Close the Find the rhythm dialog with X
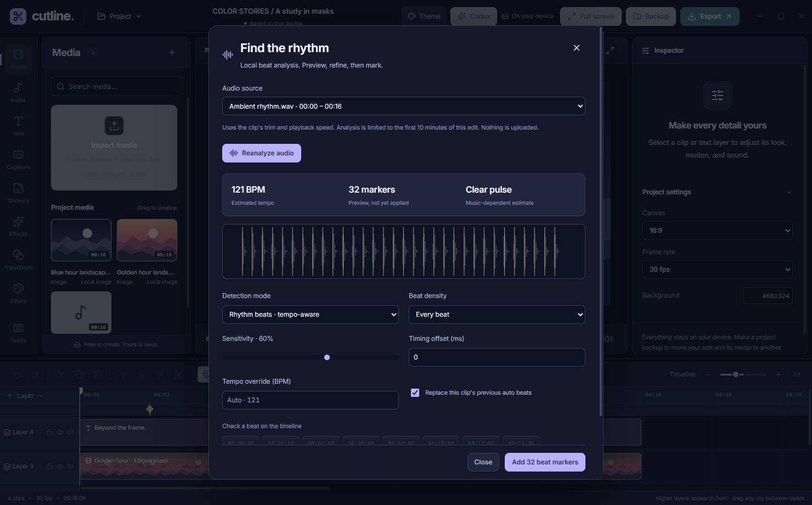812x505 pixels. point(576,48)
